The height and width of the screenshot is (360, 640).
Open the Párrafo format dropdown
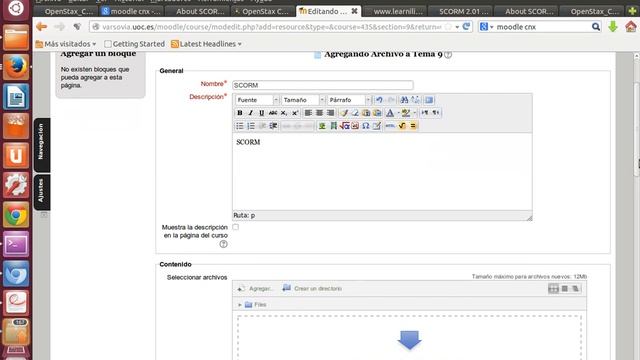click(x=349, y=100)
